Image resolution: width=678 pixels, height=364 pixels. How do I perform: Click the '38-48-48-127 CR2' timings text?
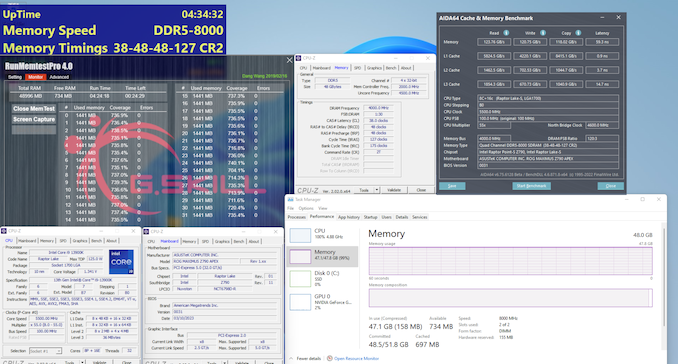pos(168,48)
